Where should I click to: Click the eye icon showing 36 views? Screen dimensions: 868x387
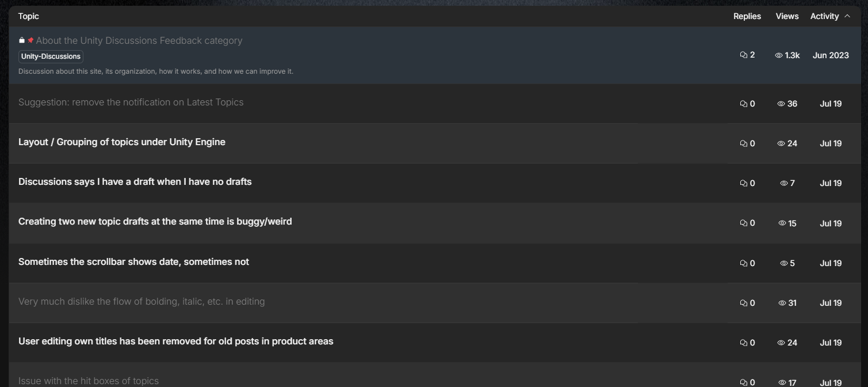[781, 104]
